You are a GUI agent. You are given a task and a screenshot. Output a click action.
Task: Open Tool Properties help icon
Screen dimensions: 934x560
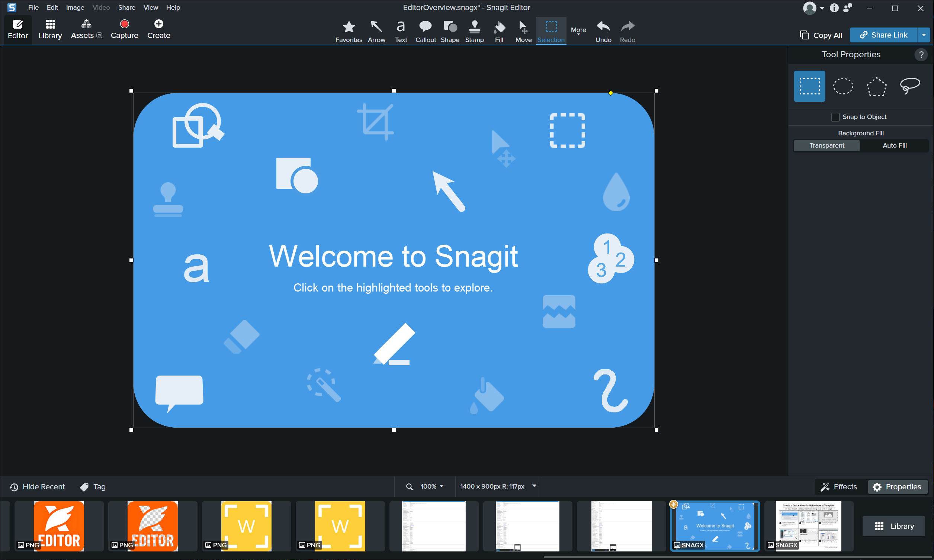[x=921, y=55]
